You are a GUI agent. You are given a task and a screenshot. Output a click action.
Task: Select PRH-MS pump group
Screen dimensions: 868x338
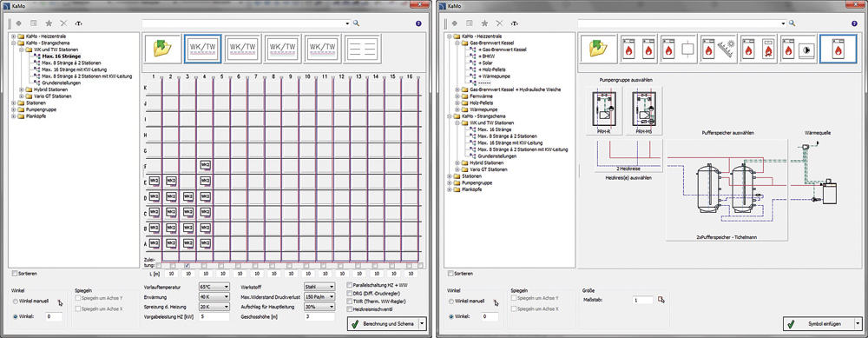click(x=643, y=111)
